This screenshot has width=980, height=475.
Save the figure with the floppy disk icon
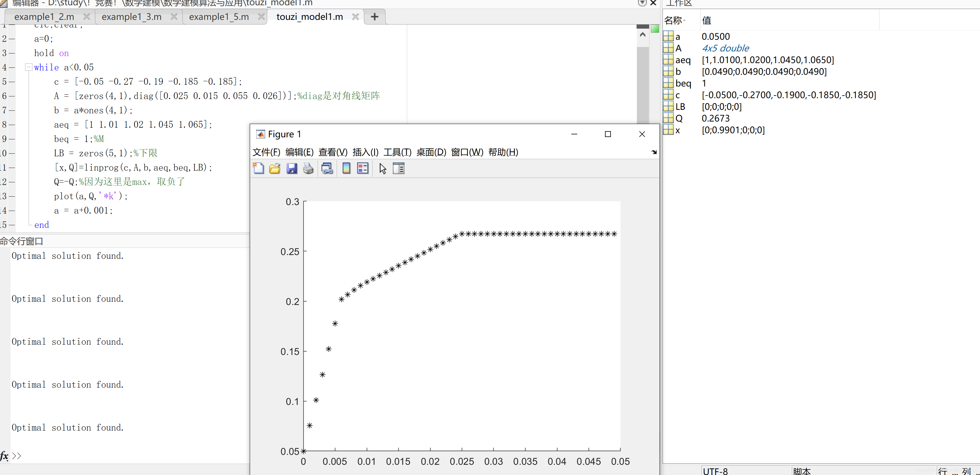[x=292, y=168]
